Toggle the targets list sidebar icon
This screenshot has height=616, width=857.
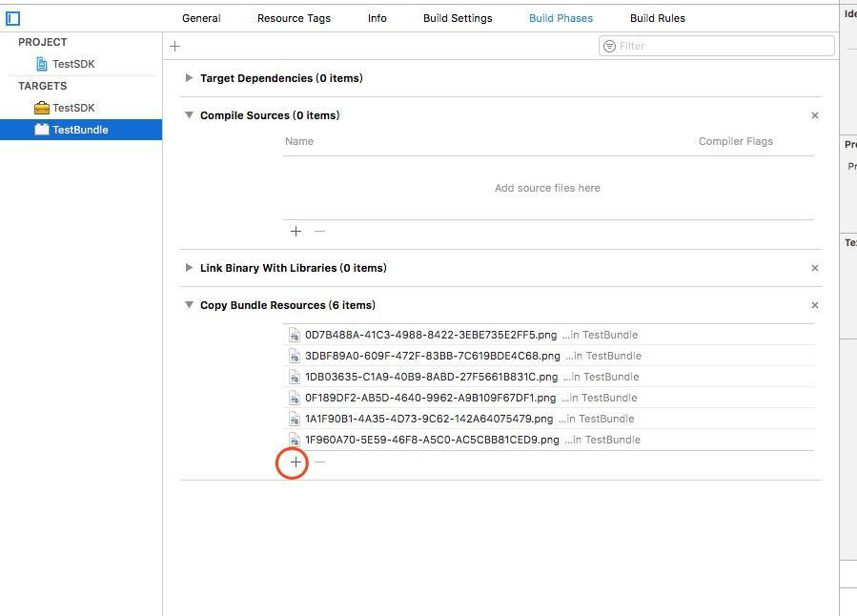[12, 18]
